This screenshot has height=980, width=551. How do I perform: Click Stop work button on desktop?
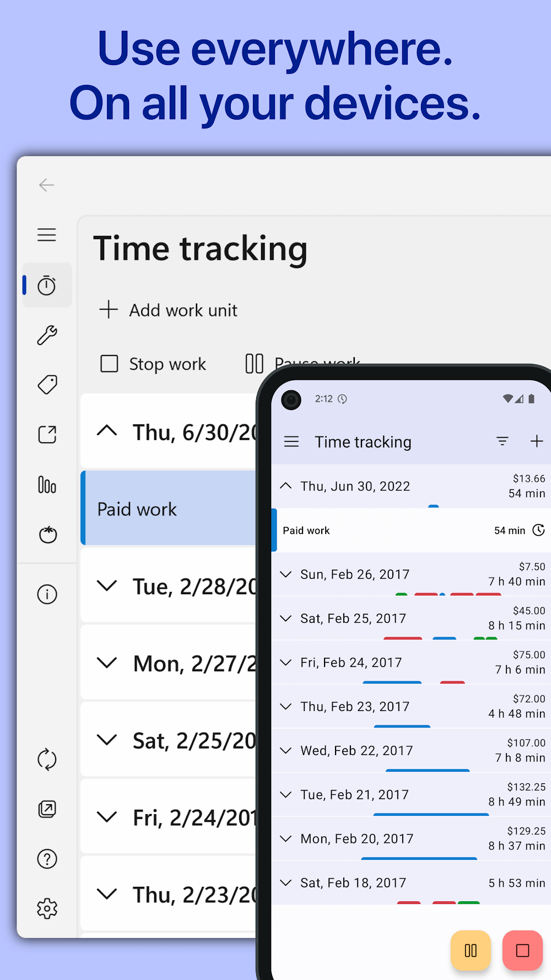[x=153, y=364]
